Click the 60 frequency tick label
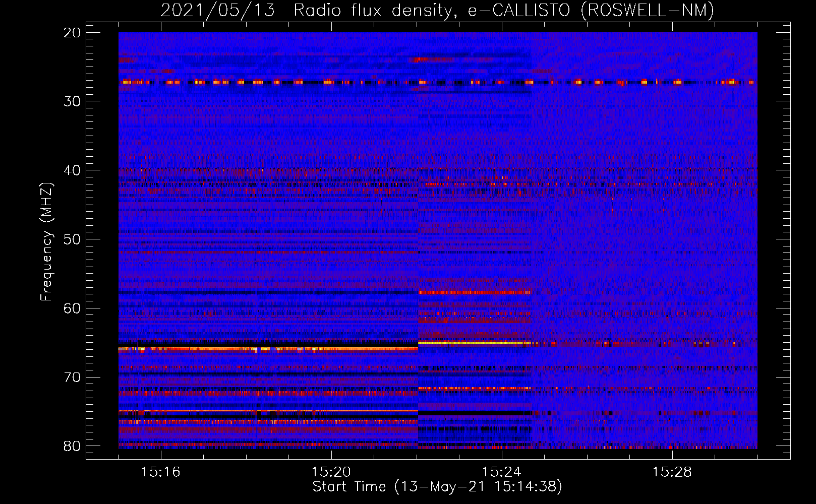This screenshot has height=504, width=816. [x=73, y=308]
